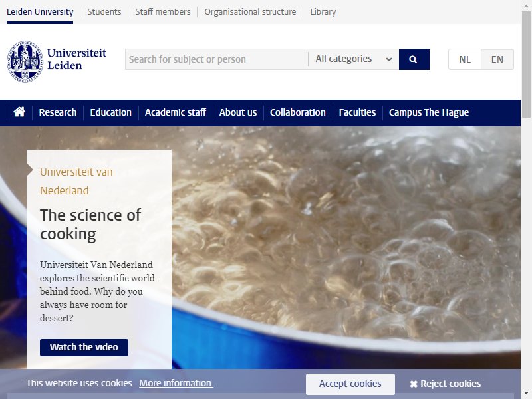The image size is (532, 399).
Task: Click the Watch the video button
Action: [84, 347]
